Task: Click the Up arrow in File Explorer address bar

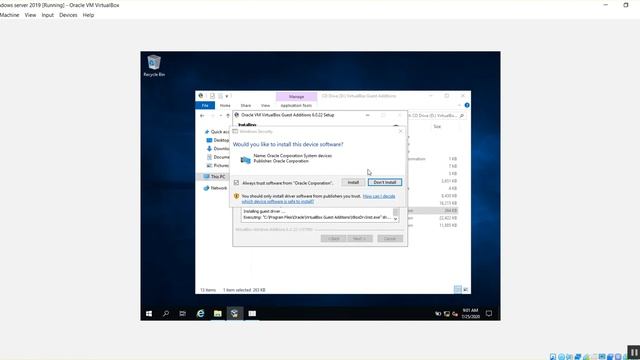Action: click(x=228, y=116)
